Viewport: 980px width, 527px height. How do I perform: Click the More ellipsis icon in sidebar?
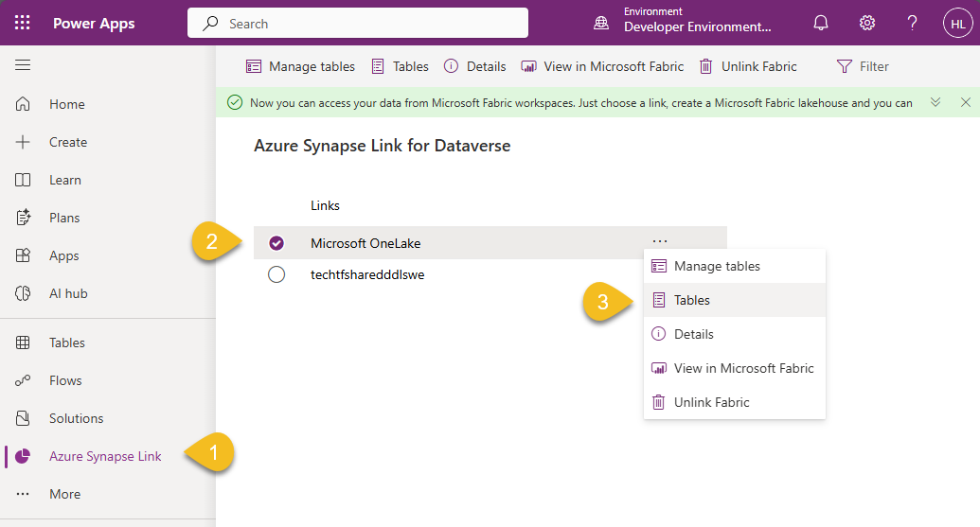pos(23,494)
